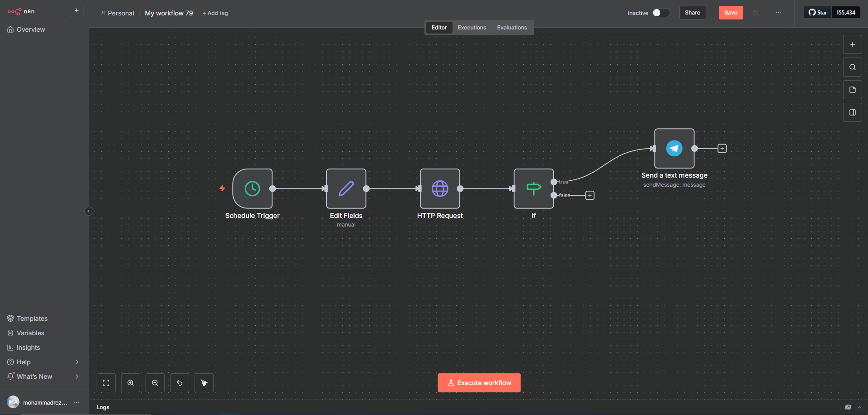Click the Save button
The height and width of the screenshot is (415, 868).
(x=730, y=13)
